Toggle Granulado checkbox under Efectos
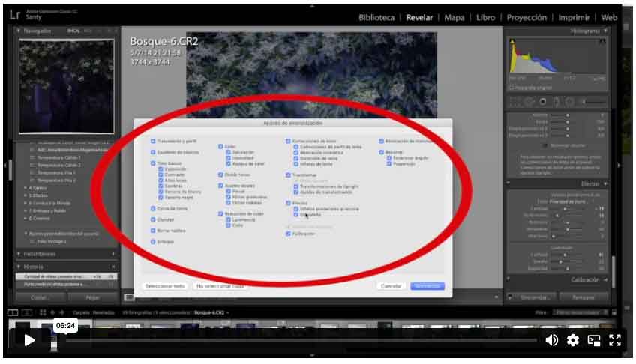636x364 pixels. pos(295,215)
